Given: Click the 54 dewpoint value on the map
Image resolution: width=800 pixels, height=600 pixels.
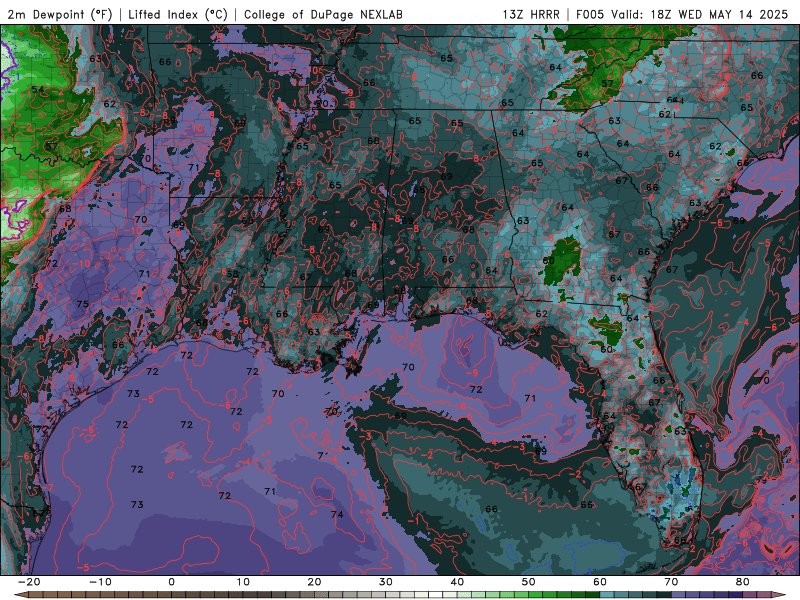Looking at the screenshot, I should tap(38, 90).
